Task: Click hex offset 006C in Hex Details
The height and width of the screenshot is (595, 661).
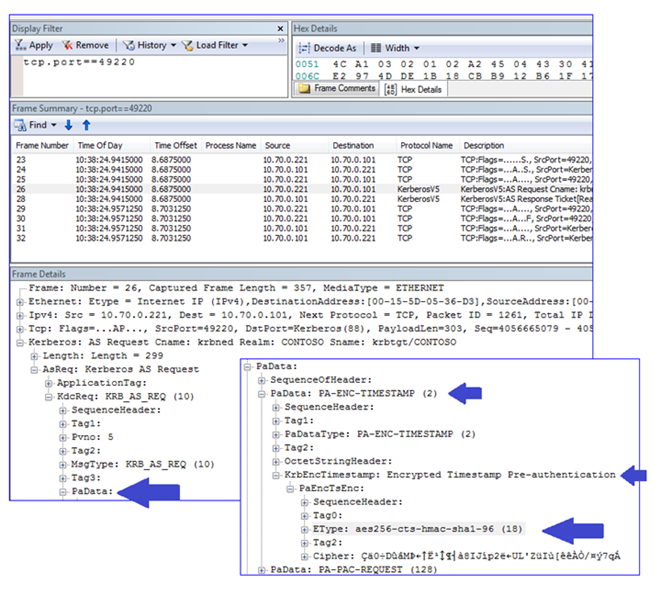Action: coord(307,76)
